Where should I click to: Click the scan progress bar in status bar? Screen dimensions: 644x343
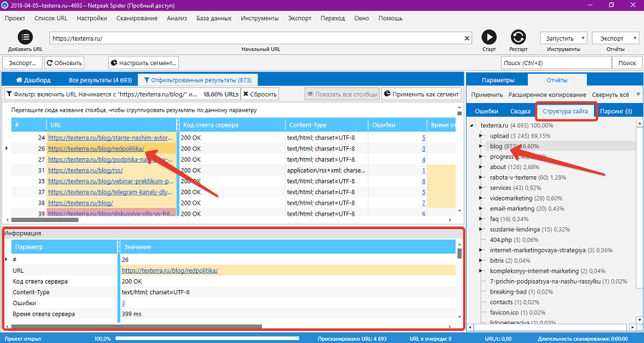pos(208,339)
